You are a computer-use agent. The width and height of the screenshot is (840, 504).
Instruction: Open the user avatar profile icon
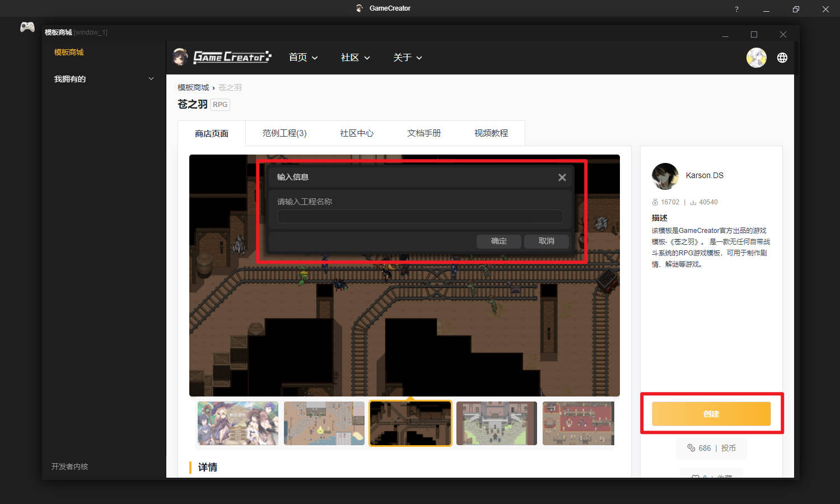pos(756,58)
